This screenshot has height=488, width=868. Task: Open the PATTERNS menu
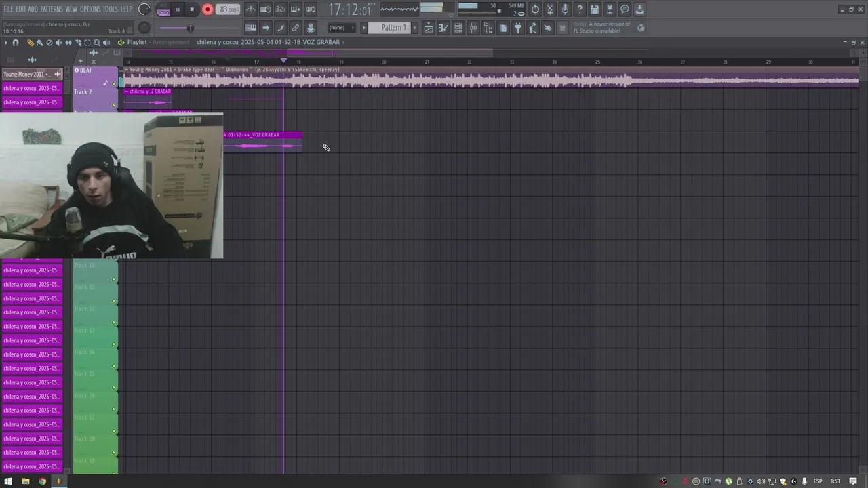[52, 9]
